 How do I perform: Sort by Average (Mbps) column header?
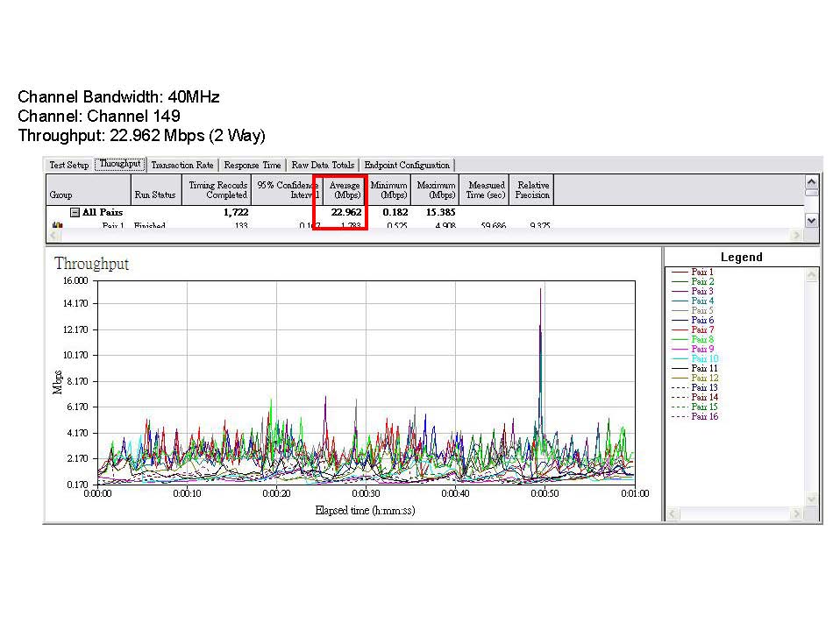click(x=345, y=189)
